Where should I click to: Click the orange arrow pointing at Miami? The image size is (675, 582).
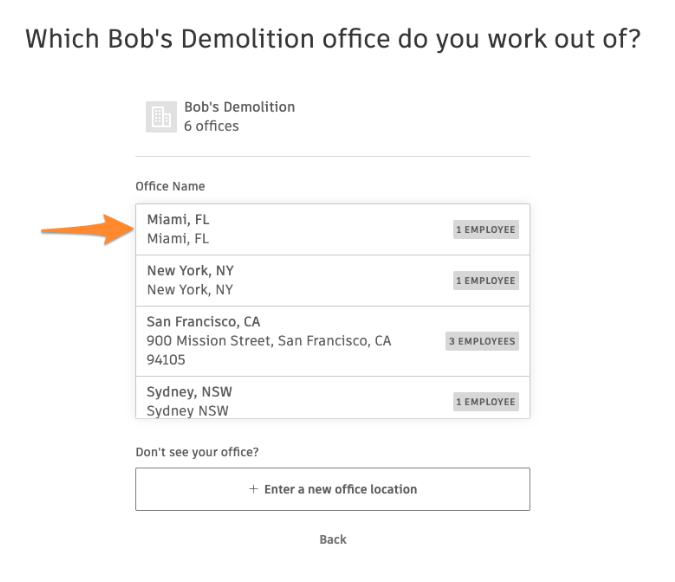[88, 230]
